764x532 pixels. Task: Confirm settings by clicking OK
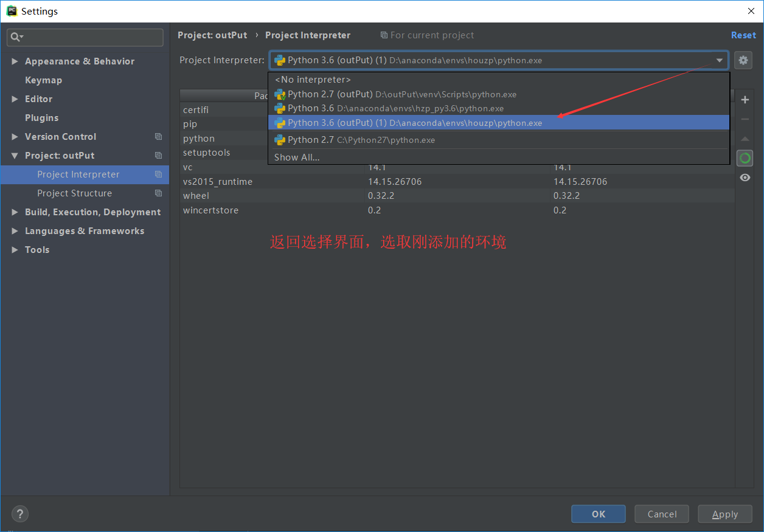[598, 514]
